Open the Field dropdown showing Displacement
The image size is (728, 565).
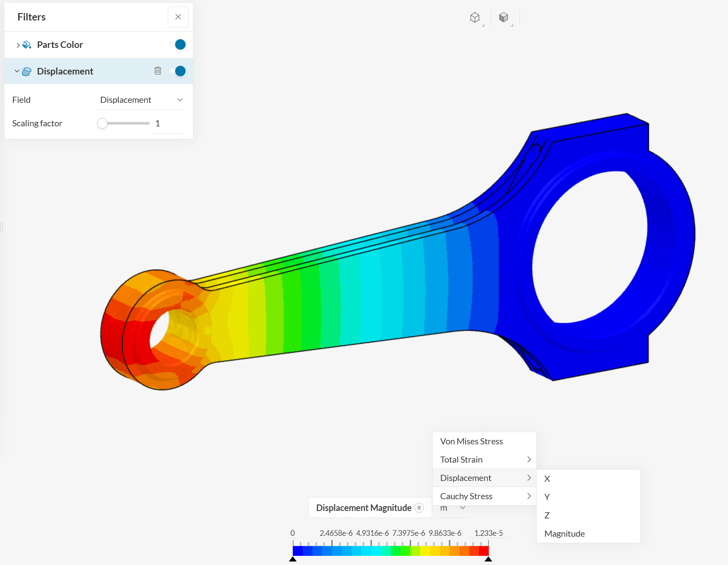[141, 100]
